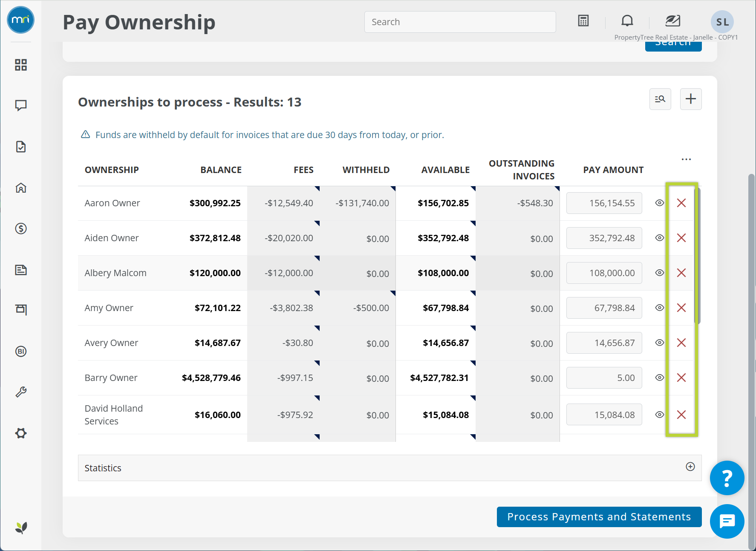Open the property house sidebar icon
The height and width of the screenshot is (551, 756).
tap(21, 188)
